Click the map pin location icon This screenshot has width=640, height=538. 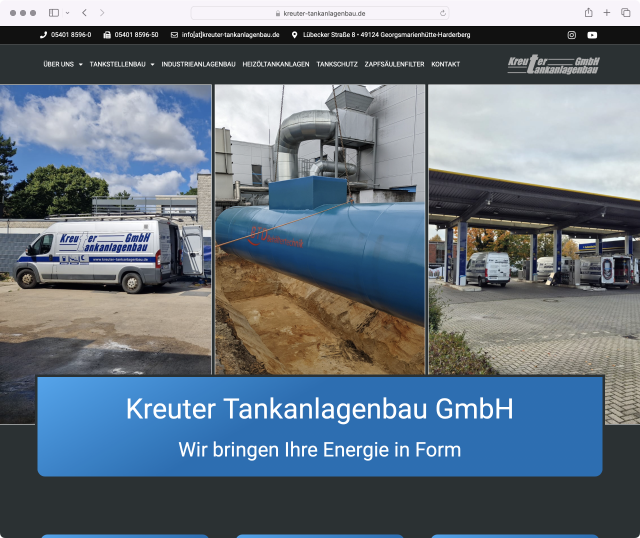pos(294,35)
